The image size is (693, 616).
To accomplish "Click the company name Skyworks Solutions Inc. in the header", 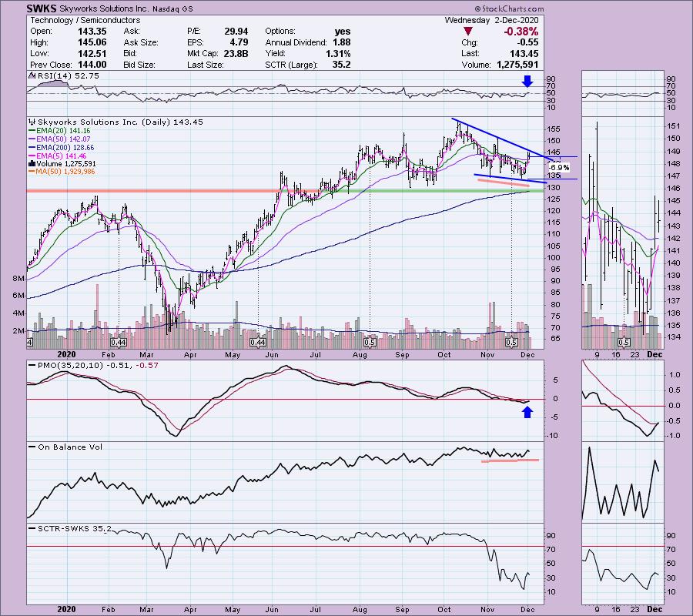I will click(x=103, y=8).
